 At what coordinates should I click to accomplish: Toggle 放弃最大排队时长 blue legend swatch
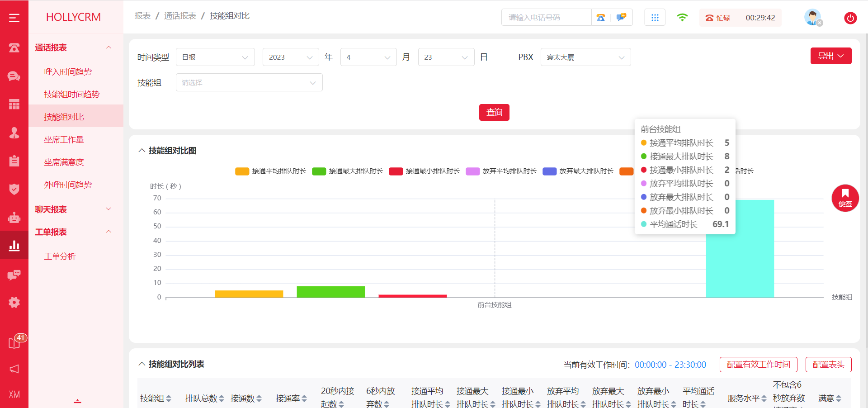549,171
